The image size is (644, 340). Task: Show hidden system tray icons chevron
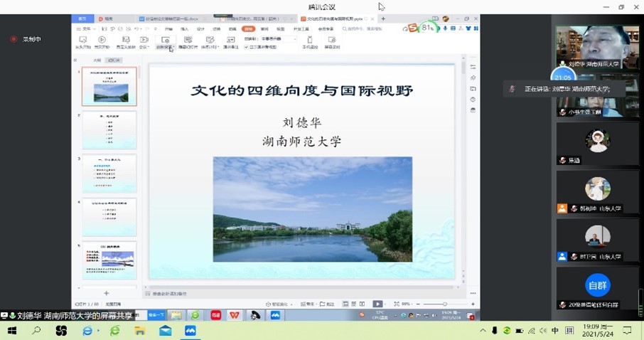click(x=483, y=331)
